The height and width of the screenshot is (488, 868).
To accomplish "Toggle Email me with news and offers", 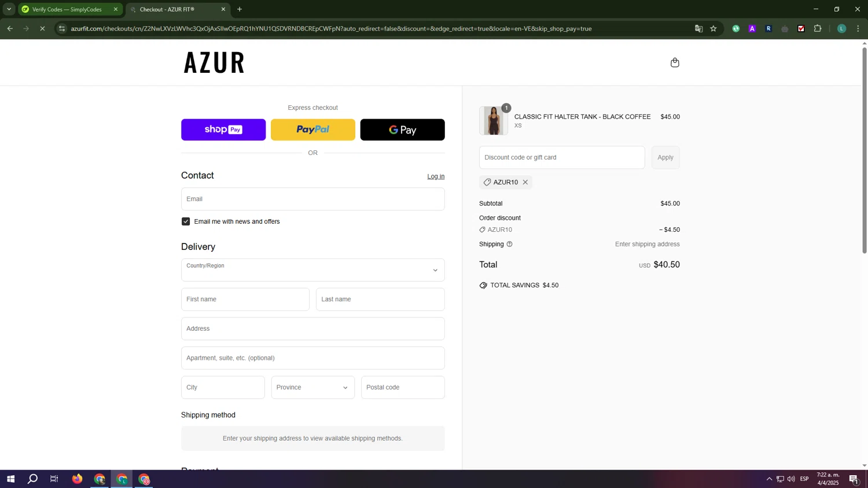I will (186, 221).
